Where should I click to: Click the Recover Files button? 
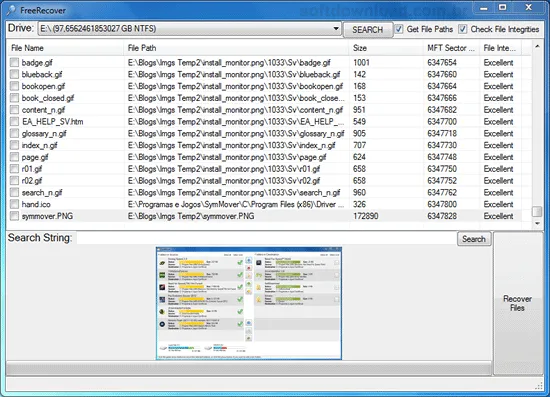518,303
